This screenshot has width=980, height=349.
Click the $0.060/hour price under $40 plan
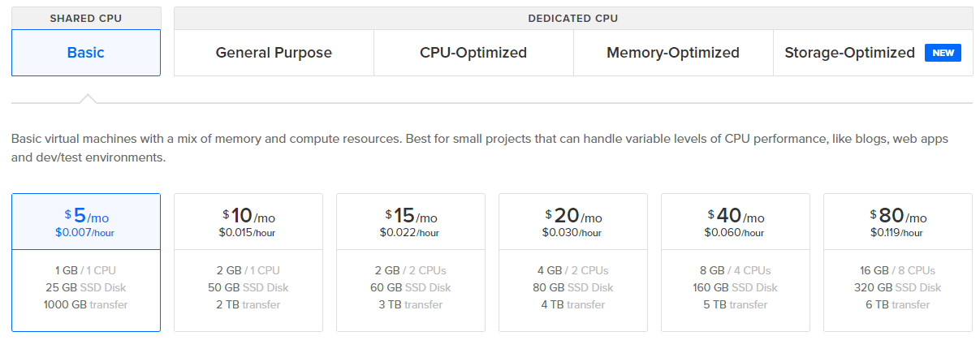coord(736,233)
